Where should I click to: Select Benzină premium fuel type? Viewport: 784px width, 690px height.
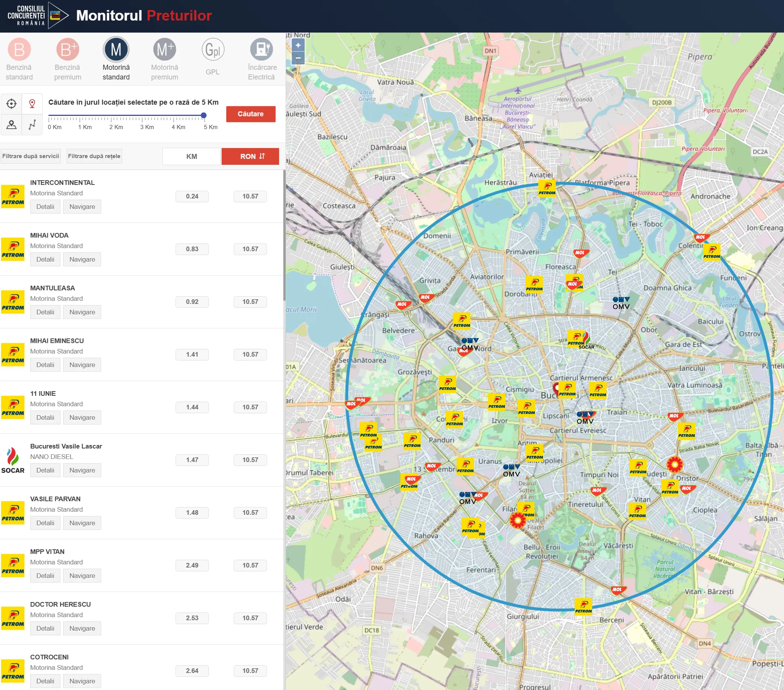67,59
